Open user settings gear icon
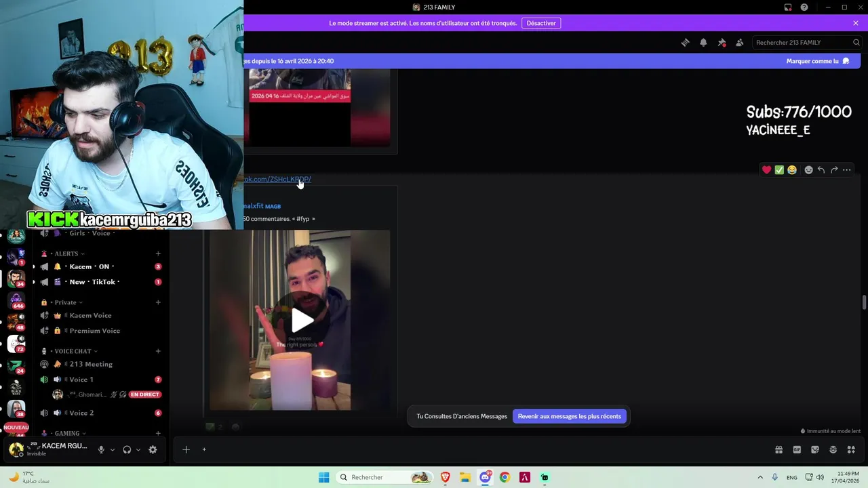The width and height of the screenshot is (868, 488). 153,449
